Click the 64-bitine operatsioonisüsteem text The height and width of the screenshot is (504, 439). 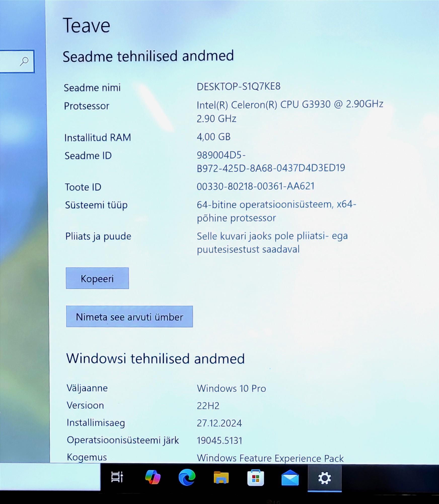coord(276,211)
